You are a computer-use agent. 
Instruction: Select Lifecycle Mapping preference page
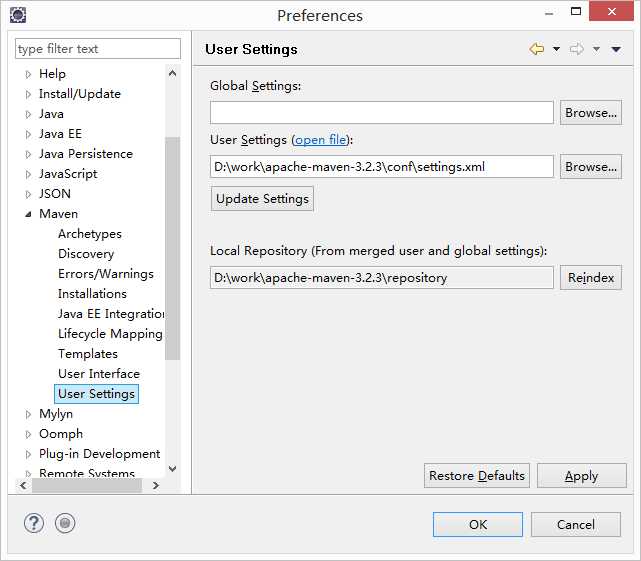[x=110, y=334]
